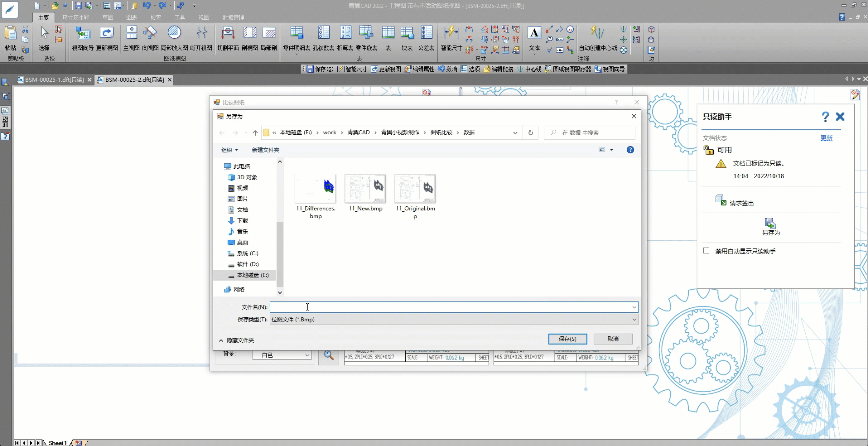The image size is (868, 446).
Task: Select the 剖视图 tool
Action: coord(250,38)
